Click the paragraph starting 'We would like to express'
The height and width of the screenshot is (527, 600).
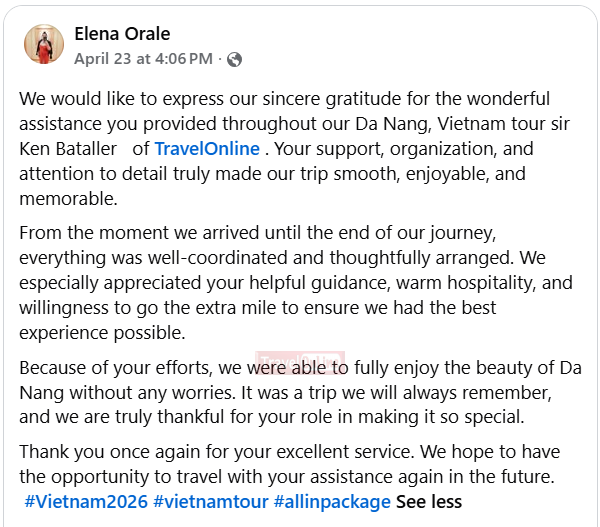pyautogui.click(x=295, y=148)
